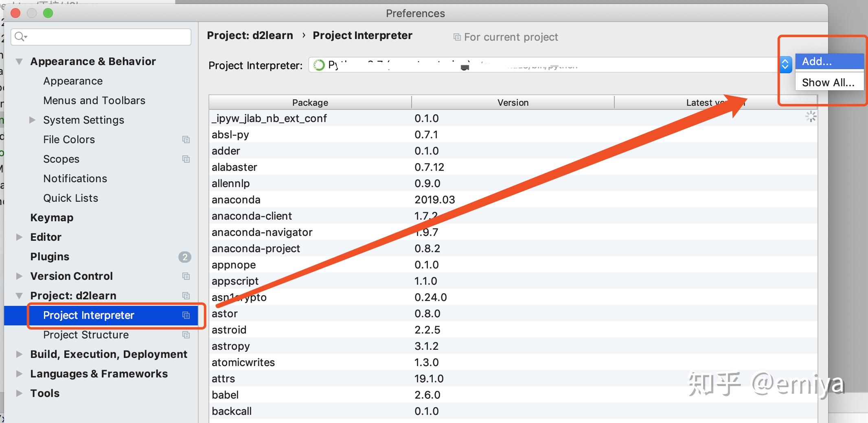Click the project-level icon beside Version Control
Viewport: 868px width, 423px height.
click(186, 276)
